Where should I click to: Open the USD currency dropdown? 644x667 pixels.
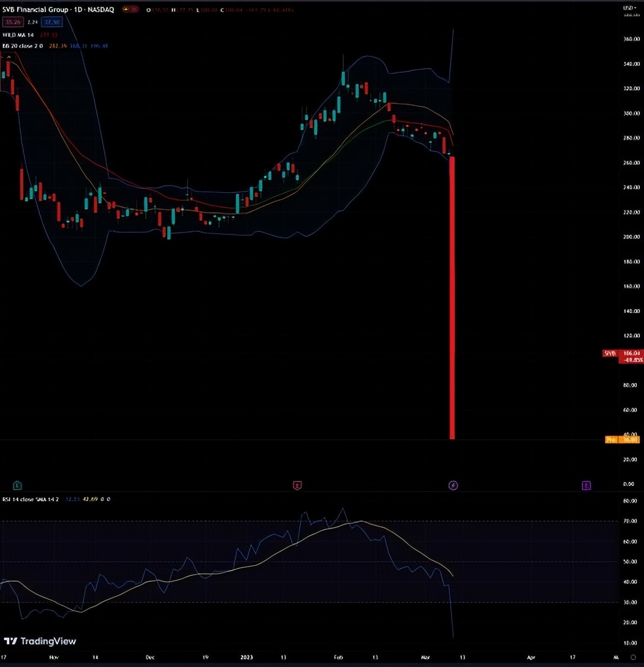click(x=630, y=8)
